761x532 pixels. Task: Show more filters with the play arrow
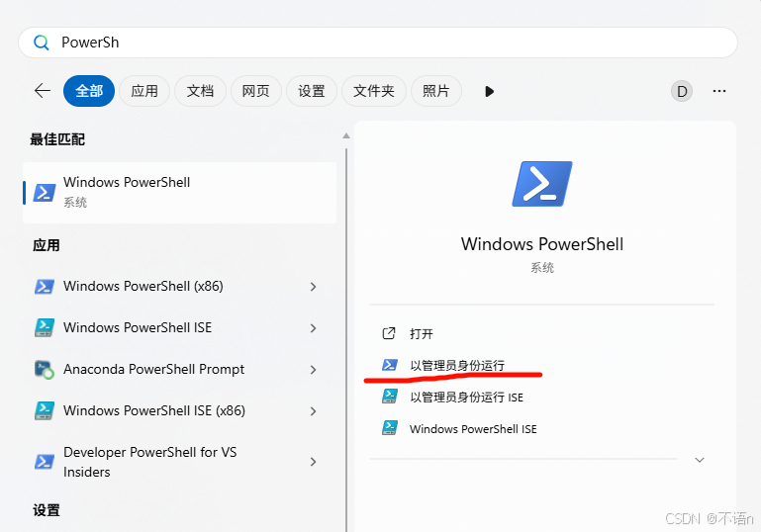click(489, 91)
